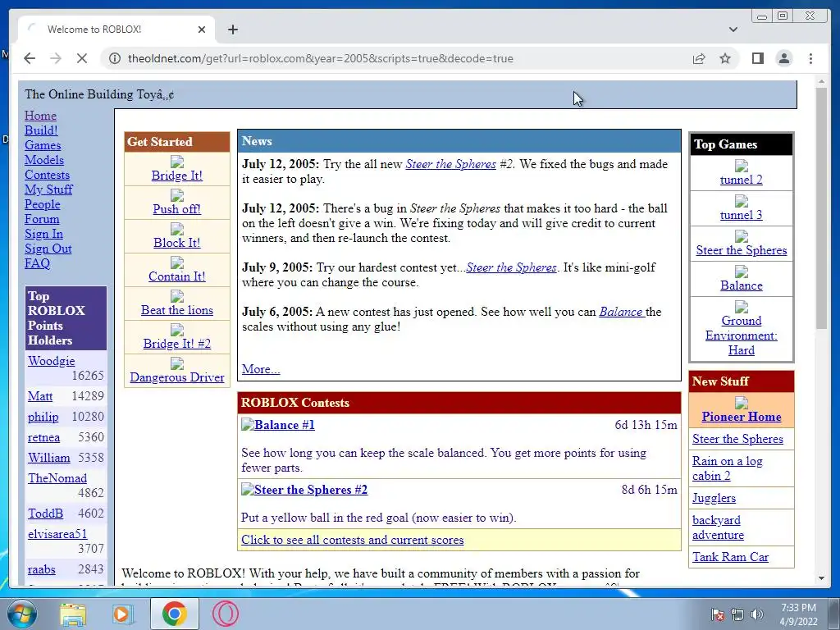This screenshot has width=840, height=630.
Task: Click the share page icon
Action: pyautogui.click(x=699, y=58)
